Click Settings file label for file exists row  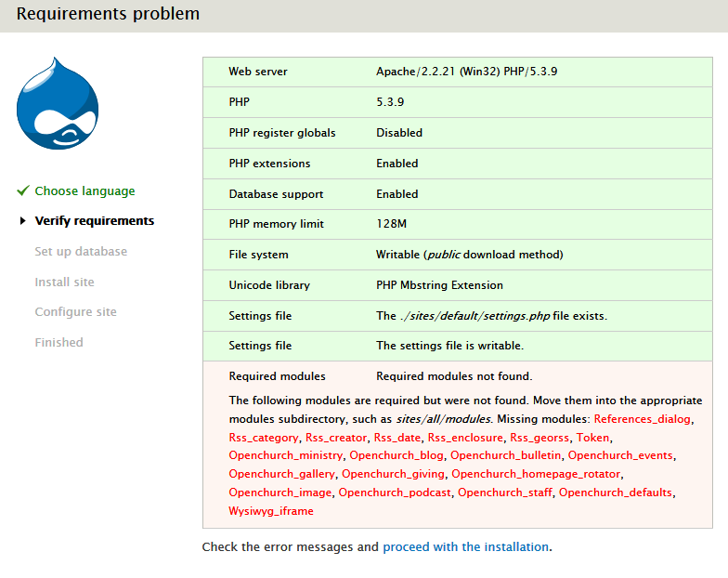pos(260,316)
